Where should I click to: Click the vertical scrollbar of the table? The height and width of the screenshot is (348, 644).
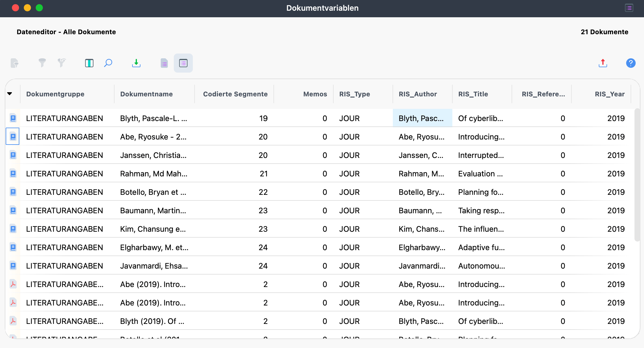point(637,175)
